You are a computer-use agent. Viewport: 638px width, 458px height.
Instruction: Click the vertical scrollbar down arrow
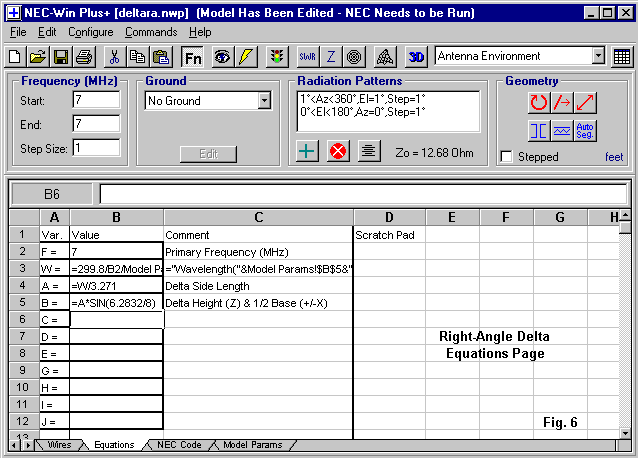[x=626, y=430]
